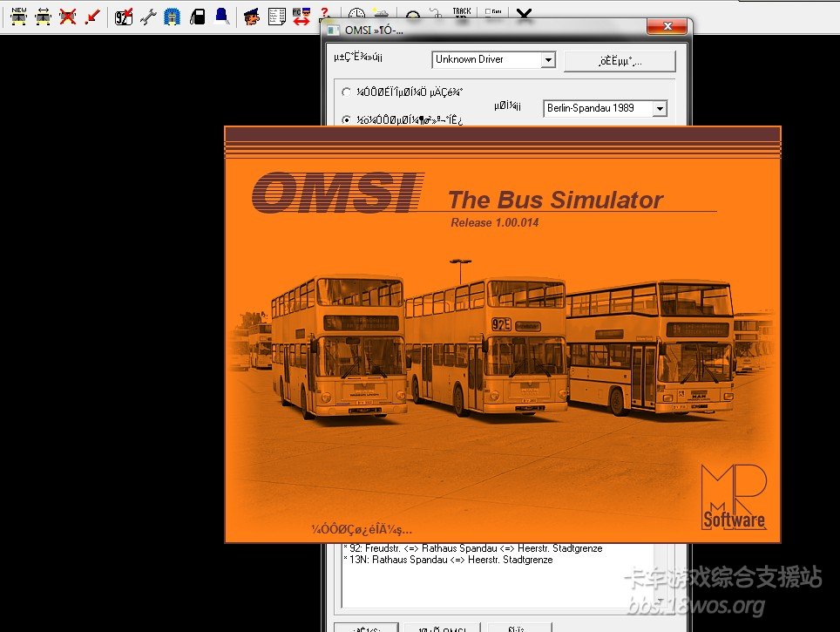The height and width of the screenshot is (632, 840).
Task: Open the route 92 timetable icon
Action: click(124, 15)
